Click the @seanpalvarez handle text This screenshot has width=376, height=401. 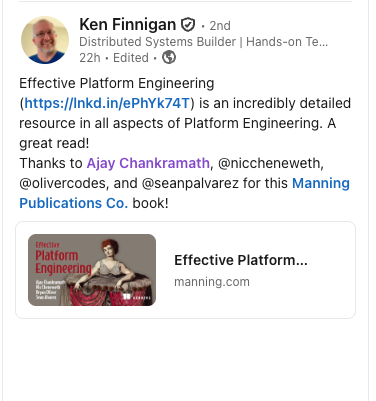190,183
